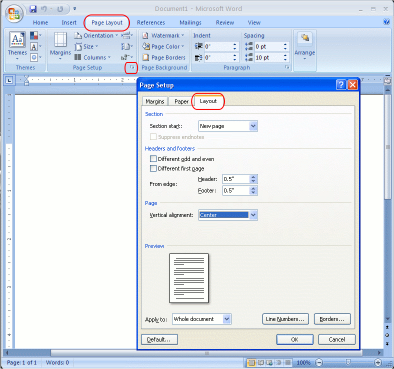The image size is (394, 369).
Task: Click the Indent Right value field
Action: (x=218, y=57)
